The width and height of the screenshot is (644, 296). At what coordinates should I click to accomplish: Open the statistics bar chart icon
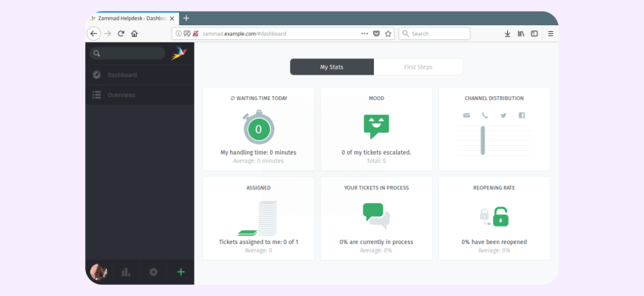[126, 272]
